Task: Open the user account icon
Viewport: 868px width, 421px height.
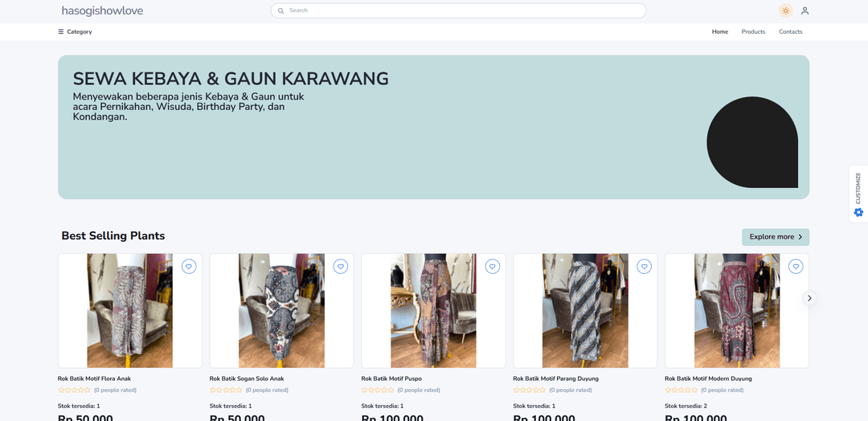Action: 805,10
